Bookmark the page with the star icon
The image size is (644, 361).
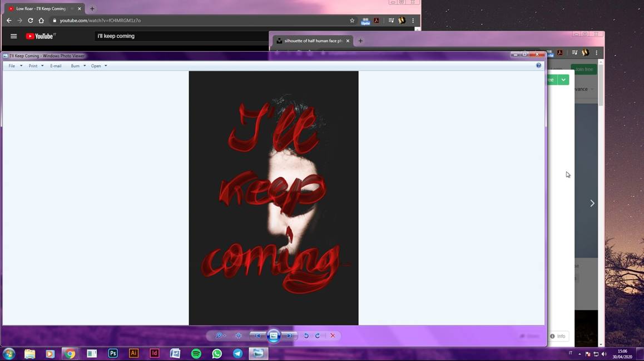[352, 21]
